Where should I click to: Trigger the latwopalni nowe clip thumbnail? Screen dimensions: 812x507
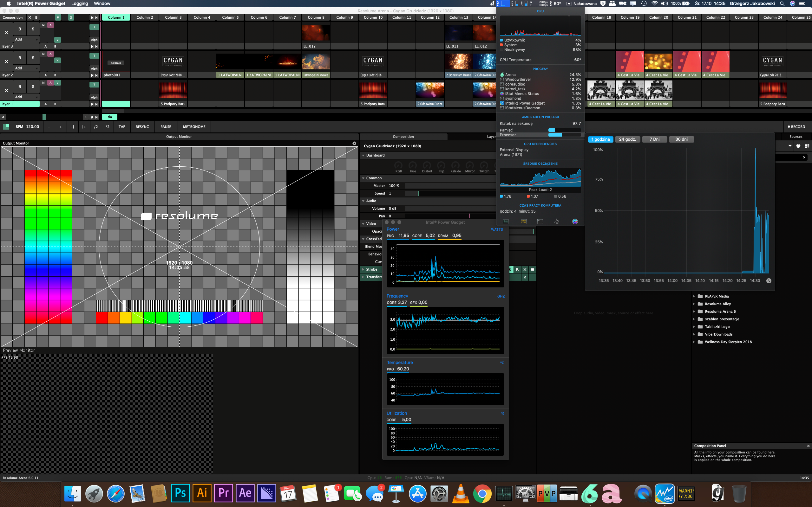pyautogui.click(x=315, y=61)
